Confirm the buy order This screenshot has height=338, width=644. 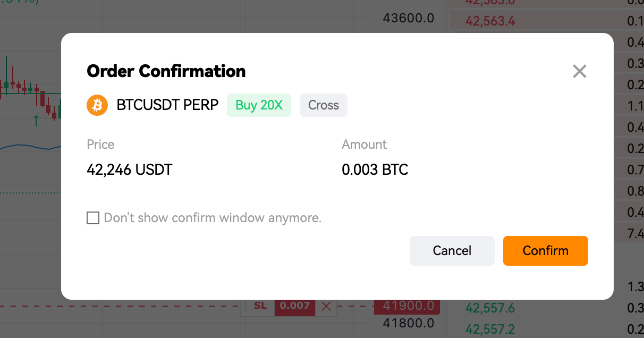tap(545, 250)
